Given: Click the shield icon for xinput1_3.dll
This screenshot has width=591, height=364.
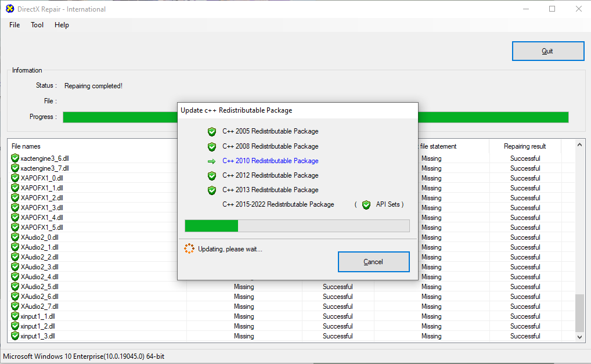Looking at the screenshot, I should [x=15, y=336].
